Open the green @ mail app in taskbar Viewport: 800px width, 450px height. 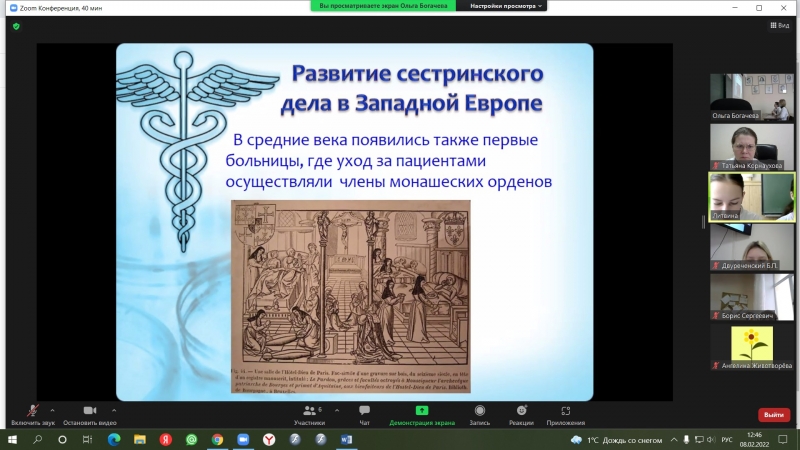pyautogui.click(x=191, y=439)
